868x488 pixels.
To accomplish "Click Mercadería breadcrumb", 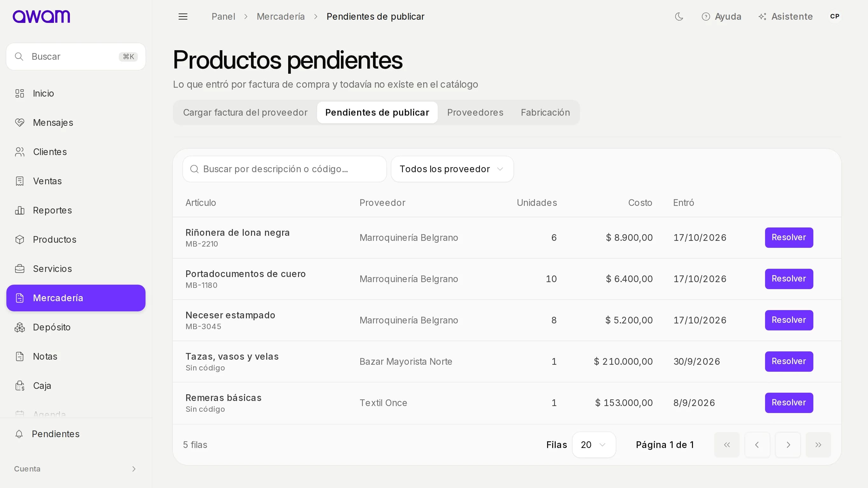I will click(280, 17).
